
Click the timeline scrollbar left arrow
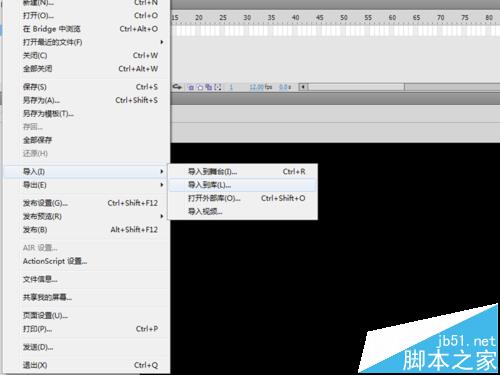[x=303, y=87]
